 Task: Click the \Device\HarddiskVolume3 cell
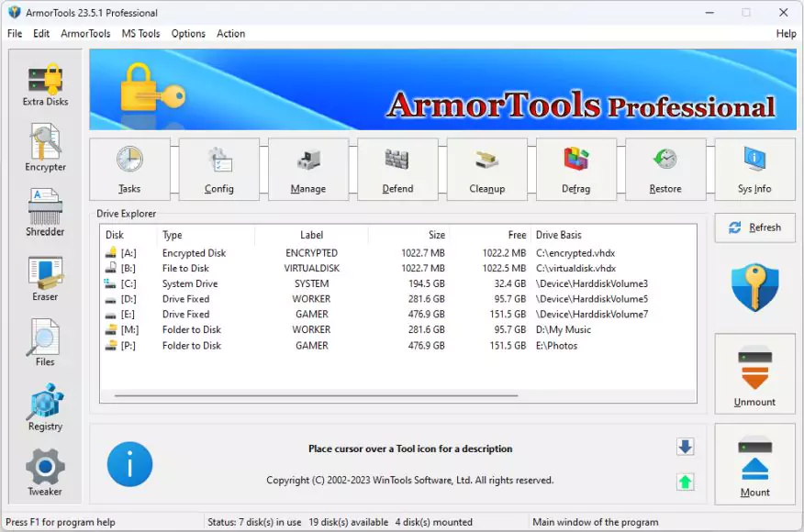point(592,284)
